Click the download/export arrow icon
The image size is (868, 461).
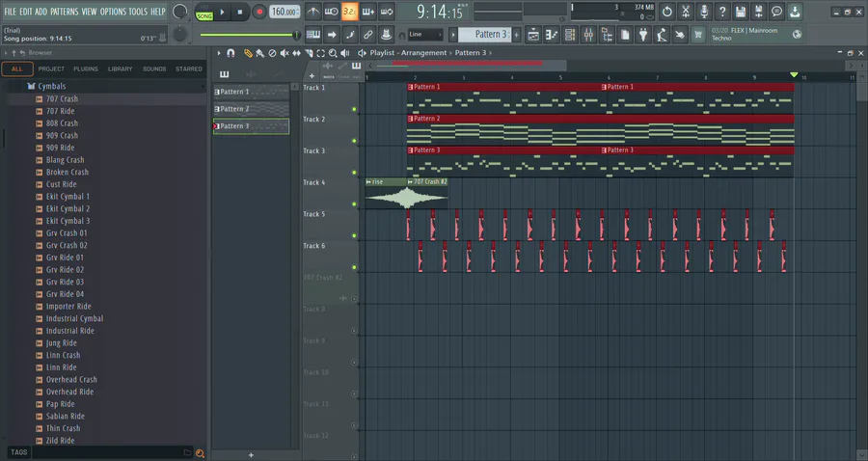pos(795,11)
